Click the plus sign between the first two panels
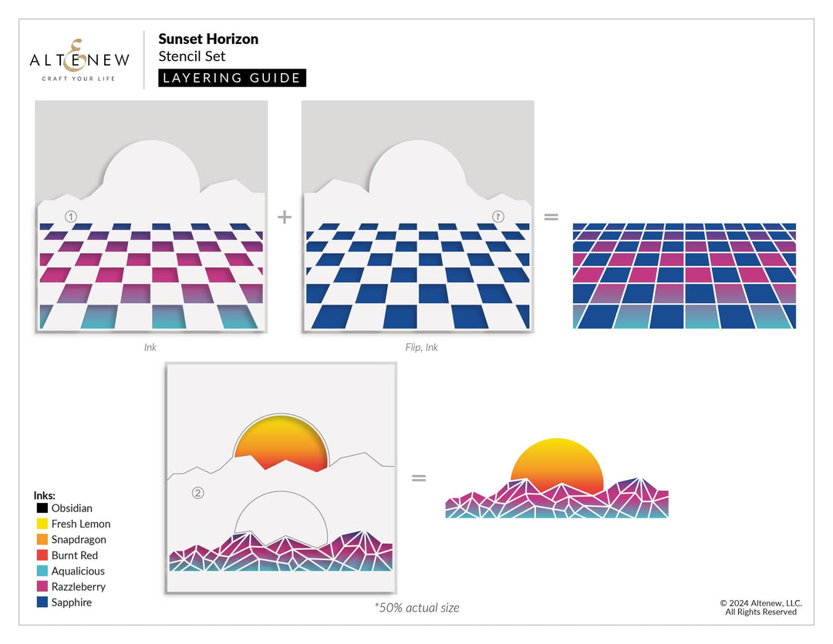Image resolution: width=833 pixels, height=644 pixels. click(x=283, y=217)
